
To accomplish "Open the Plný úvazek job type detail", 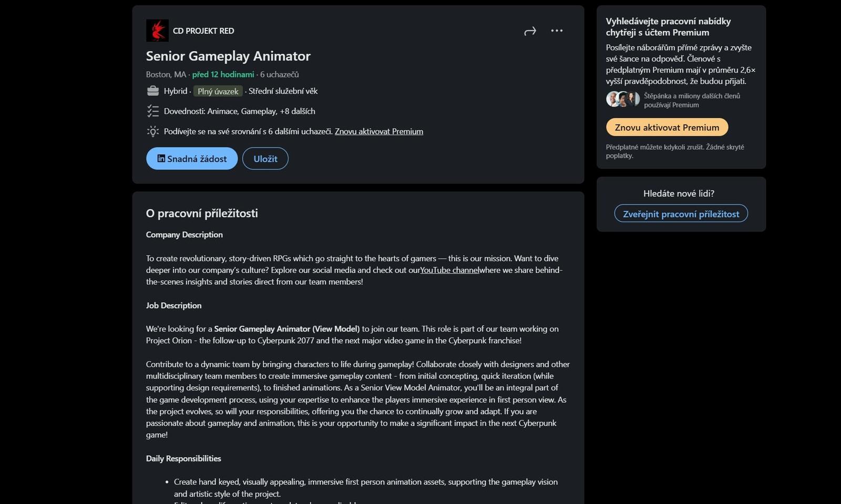I will click(218, 91).
